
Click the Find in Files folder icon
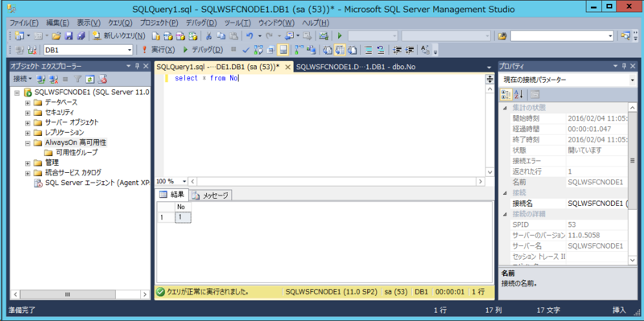pyautogui.click(x=502, y=36)
